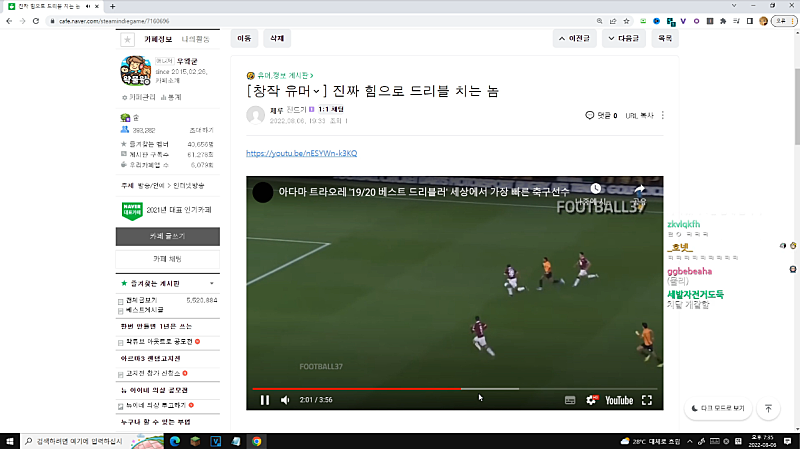This screenshot has height=449, width=800.
Task: Start 1:1 채팅 with the author
Action: point(331,109)
